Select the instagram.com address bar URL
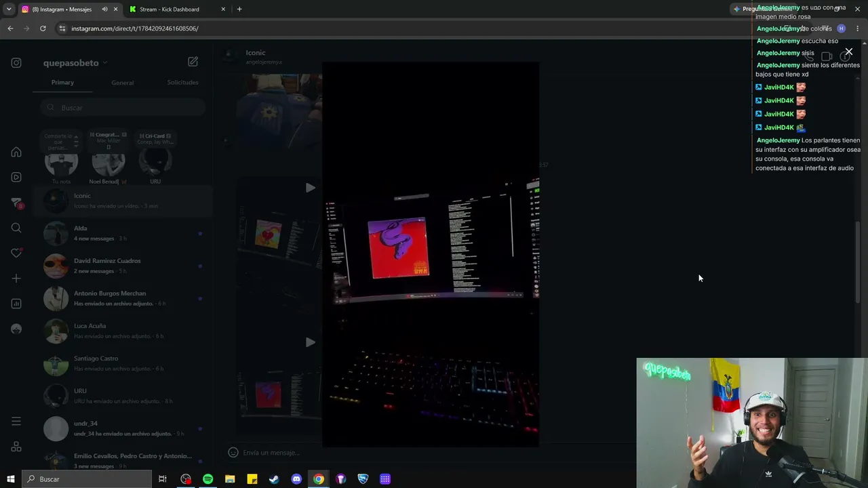Image resolution: width=868 pixels, height=488 pixels. click(x=135, y=28)
